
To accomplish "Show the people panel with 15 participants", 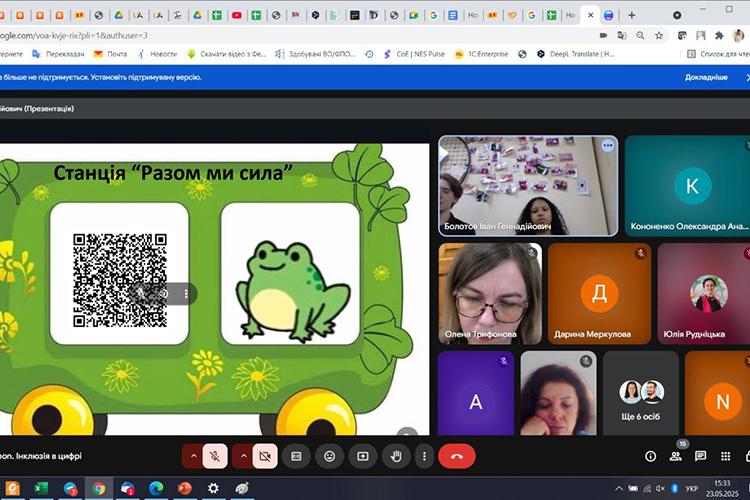I will tap(676, 456).
